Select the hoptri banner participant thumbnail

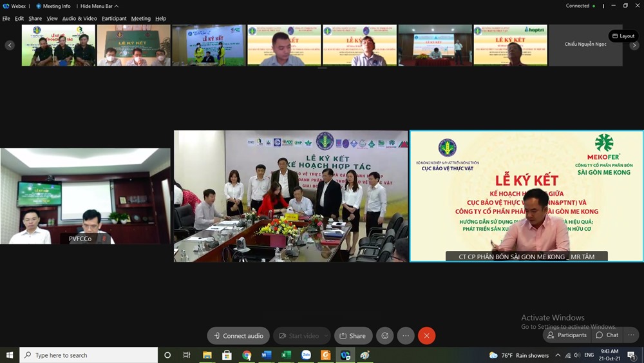point(511,45)
